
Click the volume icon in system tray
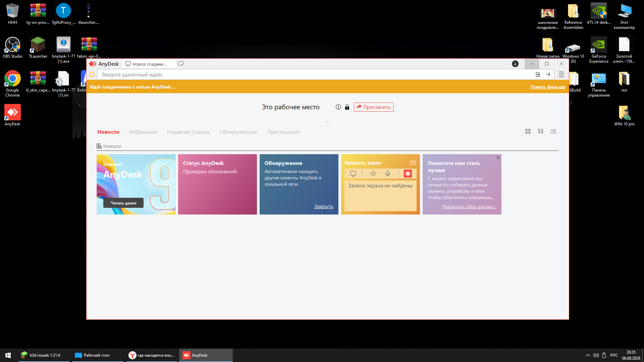596,355
